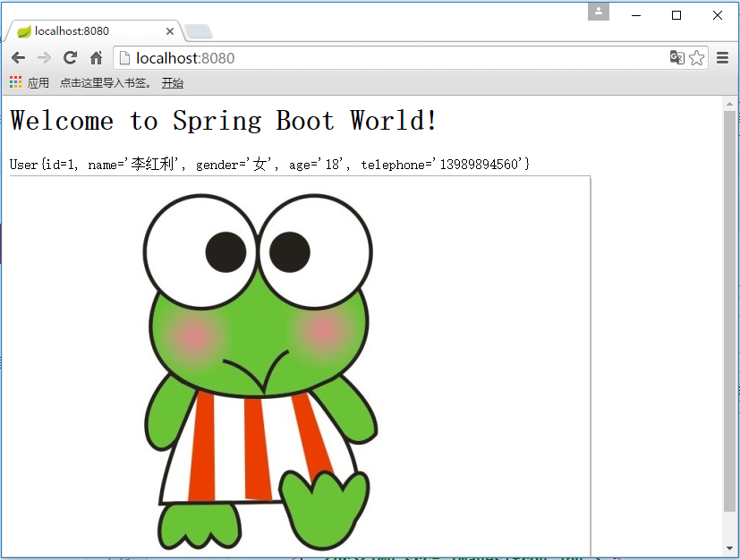The image size is (740, 560).
Task: Focus the address bar showing localhost:8080
Action: tap(411, 58)
